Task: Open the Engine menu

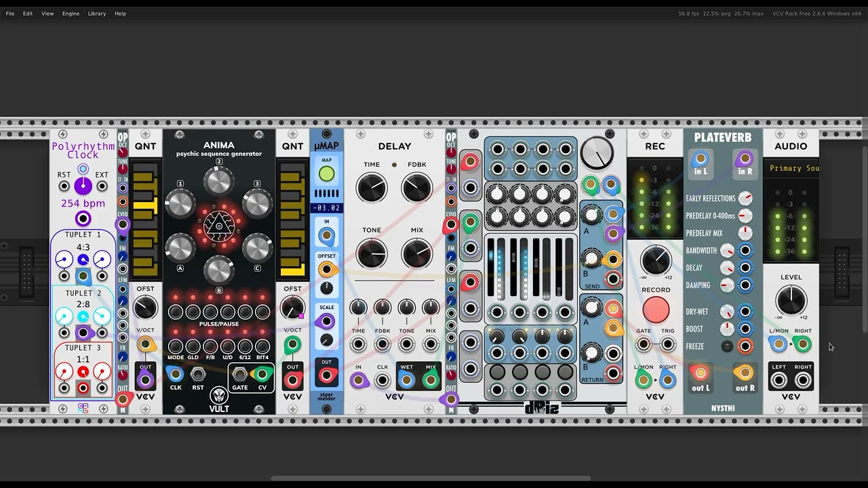Action: click(x=71, y=14)
